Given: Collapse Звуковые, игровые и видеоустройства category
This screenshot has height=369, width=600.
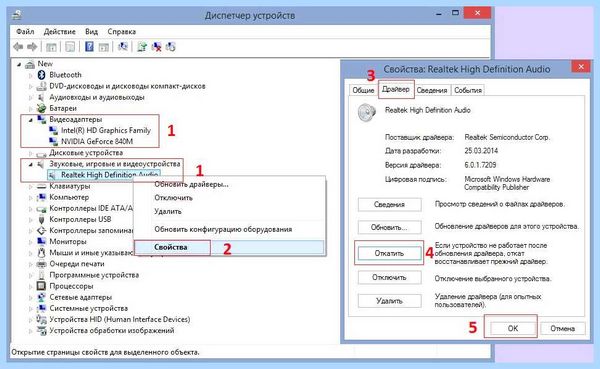Looking at the screenshot, I should [x=31, y=165].
